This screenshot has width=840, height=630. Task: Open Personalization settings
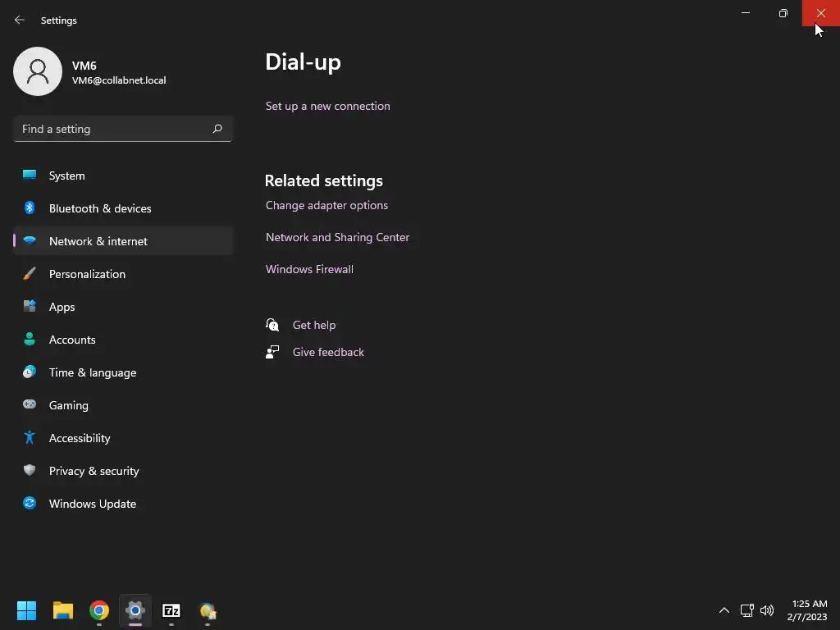click(x=123, y=274)
